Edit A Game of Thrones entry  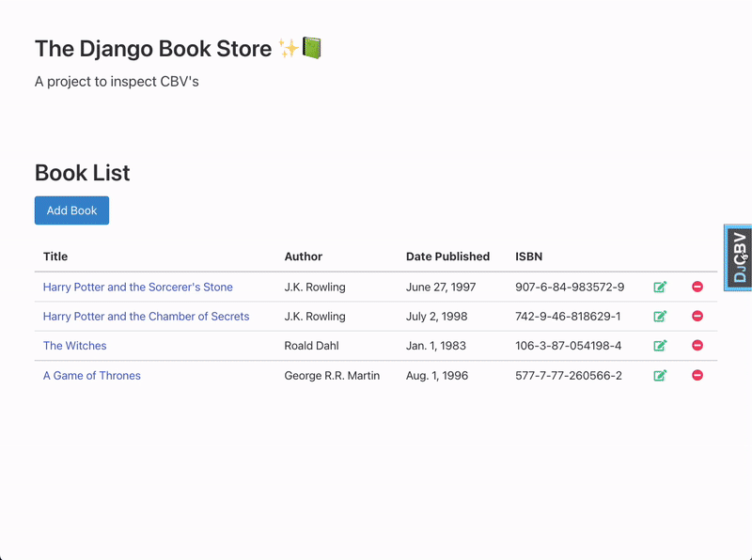pyautogui.click(x=660, y=375)
